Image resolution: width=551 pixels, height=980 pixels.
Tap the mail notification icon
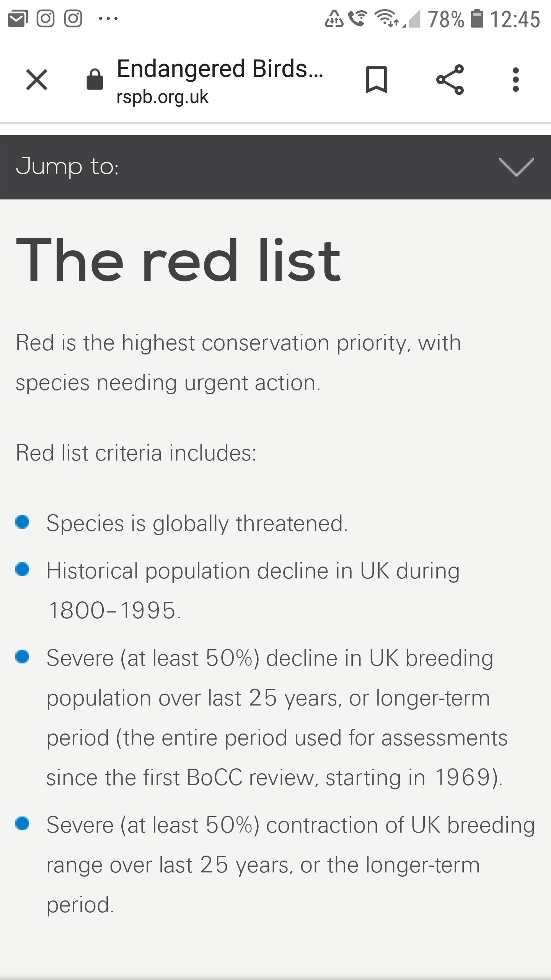[18, 19]
